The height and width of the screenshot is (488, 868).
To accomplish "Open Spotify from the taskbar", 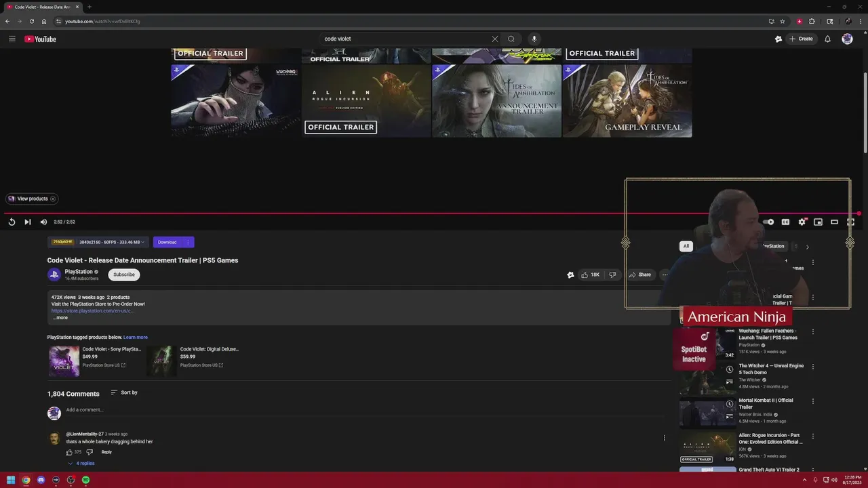I will coord(85,480).
